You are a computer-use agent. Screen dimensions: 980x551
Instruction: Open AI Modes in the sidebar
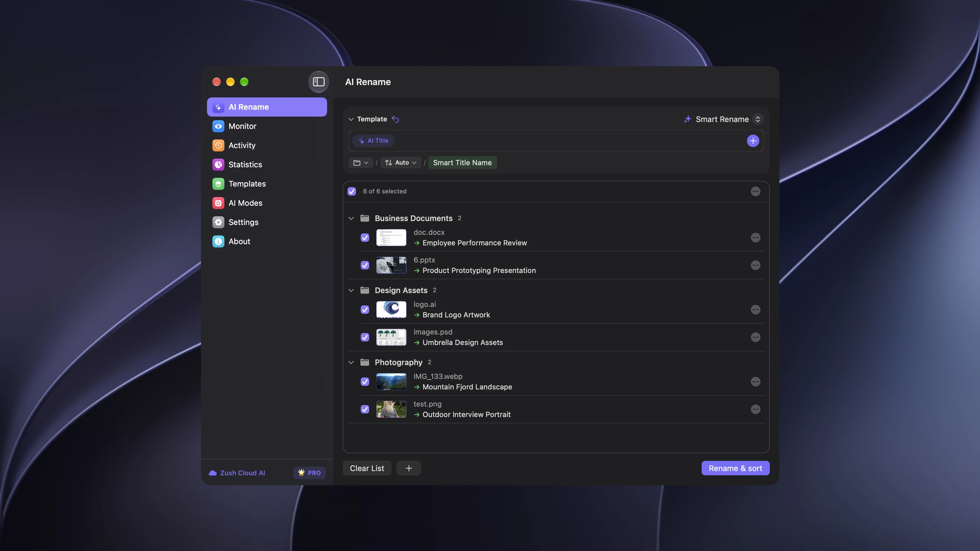[x=267, y=203]
